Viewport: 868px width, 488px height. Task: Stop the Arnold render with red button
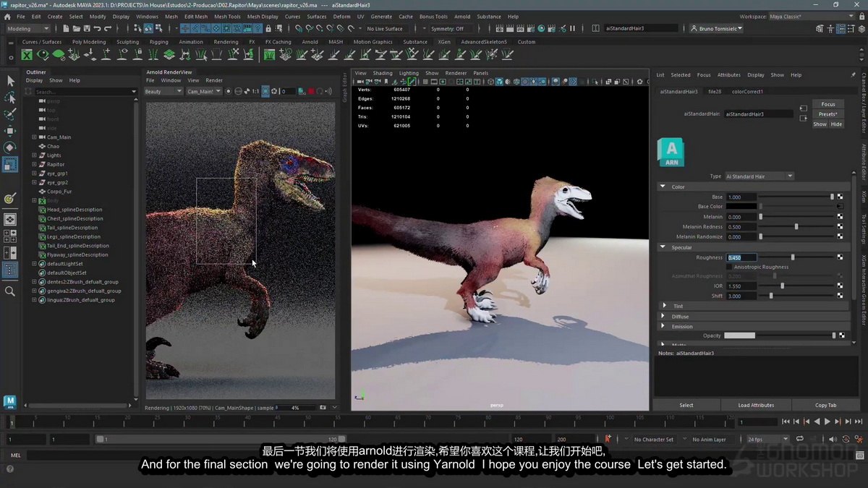coord(311,92)
